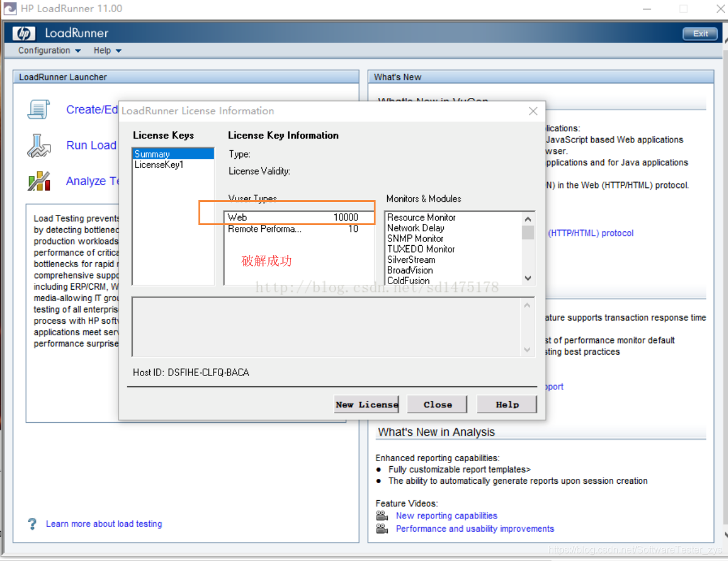The width and height of the screenshot is (728, 561).
Task: Click the What's New panel header
Action: point(541,77)
